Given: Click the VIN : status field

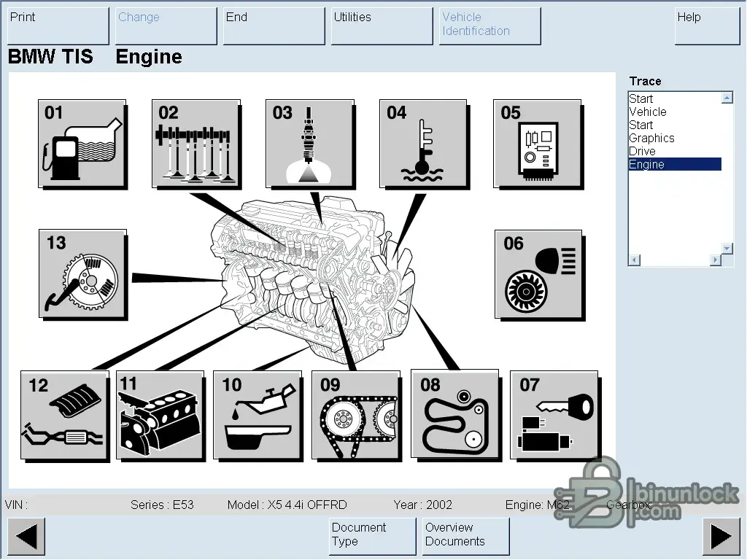Looking at the screenshot, I should pos(16,505).
